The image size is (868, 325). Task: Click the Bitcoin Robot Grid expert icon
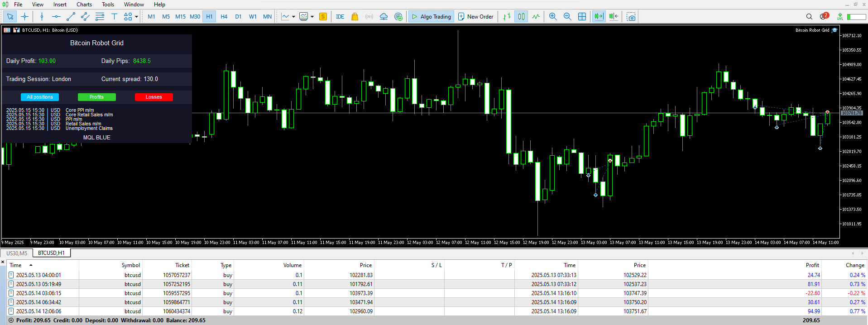tap(834, 30)
